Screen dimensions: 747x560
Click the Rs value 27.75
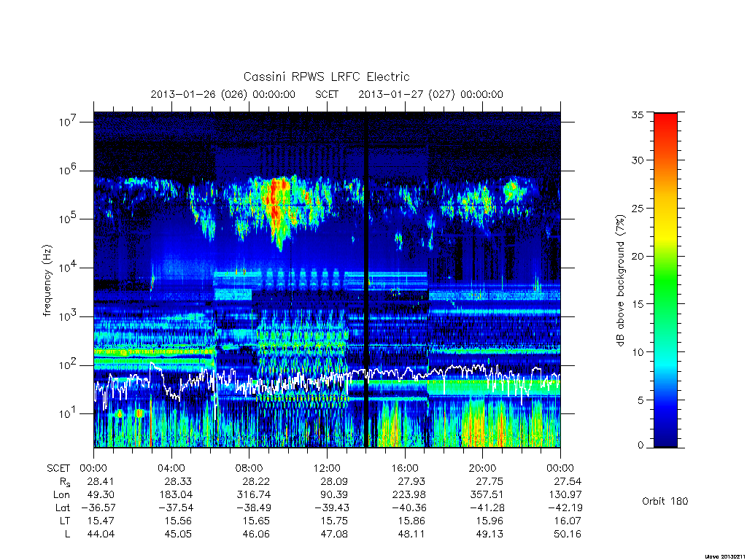click(x=489, y=481)
